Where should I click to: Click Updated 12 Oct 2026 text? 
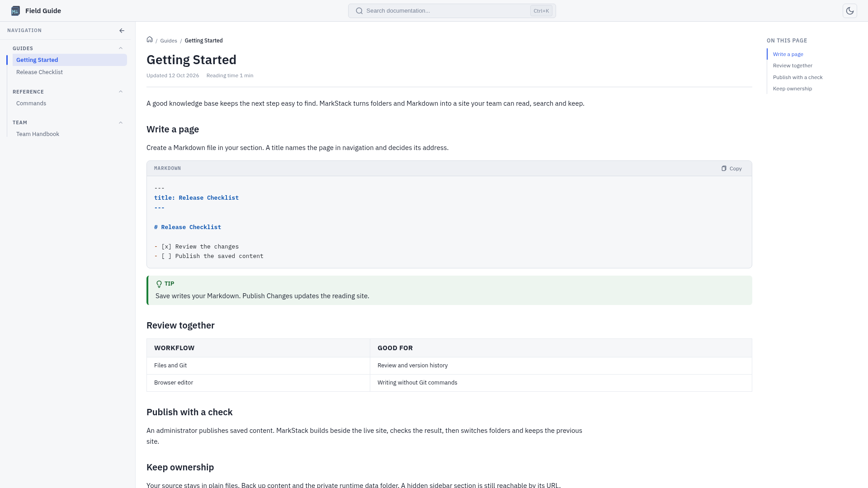(173, 75)
